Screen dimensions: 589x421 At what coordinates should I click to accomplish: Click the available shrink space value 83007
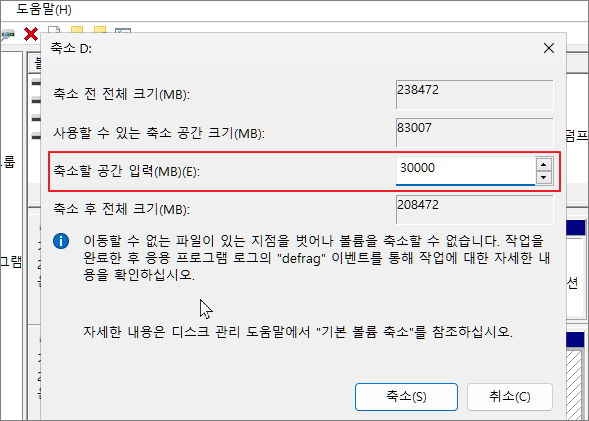tap(474, 133)
